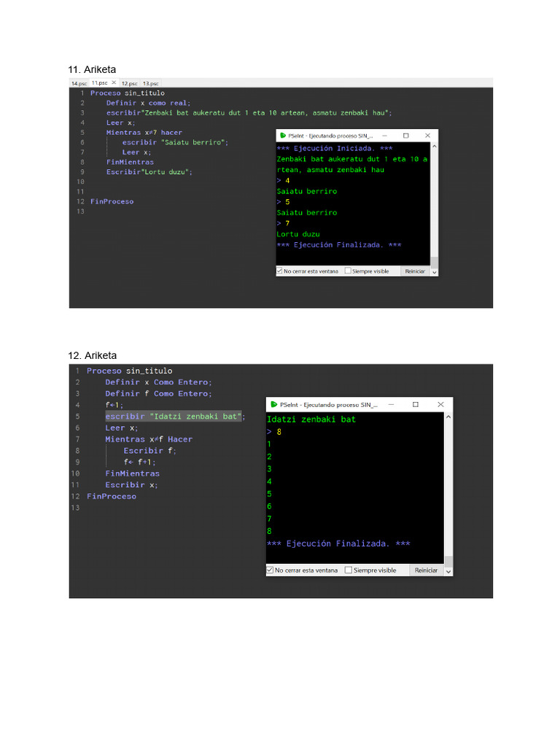The image size is (560, 747).
Task: Click the scroll-up arrow in lower console
Action: point(448,417)
